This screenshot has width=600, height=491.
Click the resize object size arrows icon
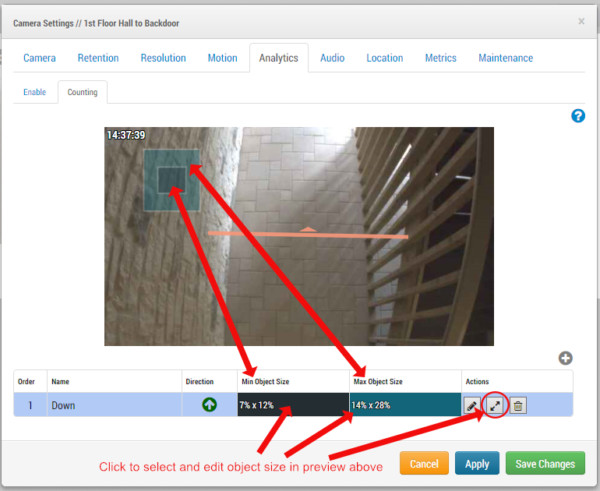494,405
